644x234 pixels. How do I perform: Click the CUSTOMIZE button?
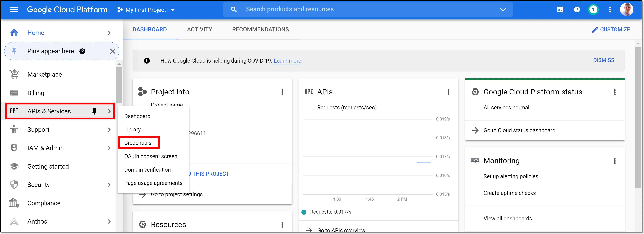(611, 30)
